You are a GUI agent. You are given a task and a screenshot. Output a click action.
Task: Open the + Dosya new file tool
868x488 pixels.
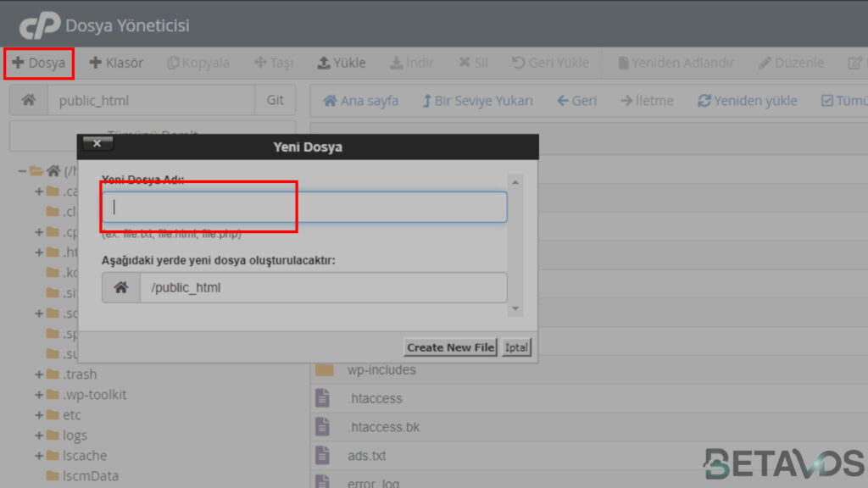[x=39, y=63]
